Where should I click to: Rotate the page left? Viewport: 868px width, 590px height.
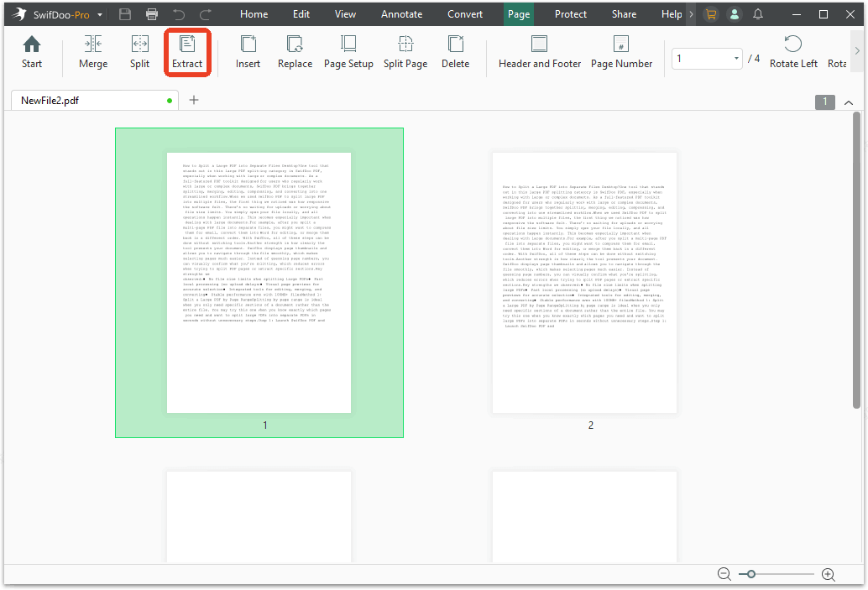point(792,53)
